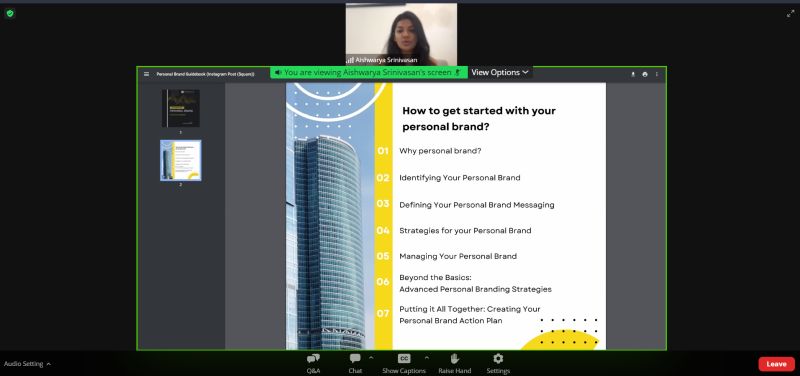Raise Hand in the webinar

[x=455, y=363]
